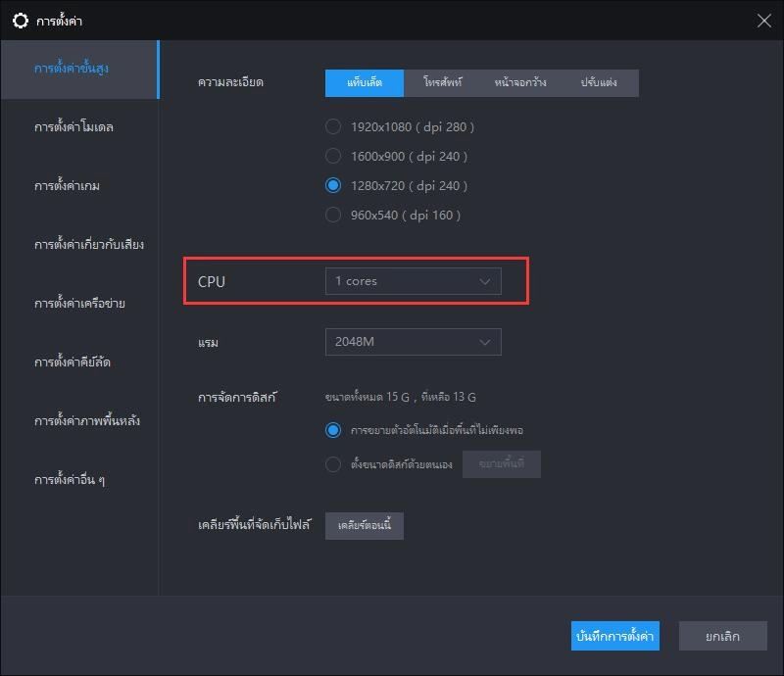
Task: Cancel changes with the ยกเลิก button
Action: tap(722, 636)
